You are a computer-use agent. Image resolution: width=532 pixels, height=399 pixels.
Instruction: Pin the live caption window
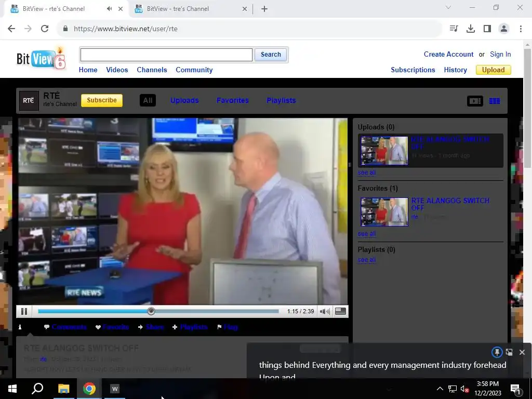coord(497,352)
